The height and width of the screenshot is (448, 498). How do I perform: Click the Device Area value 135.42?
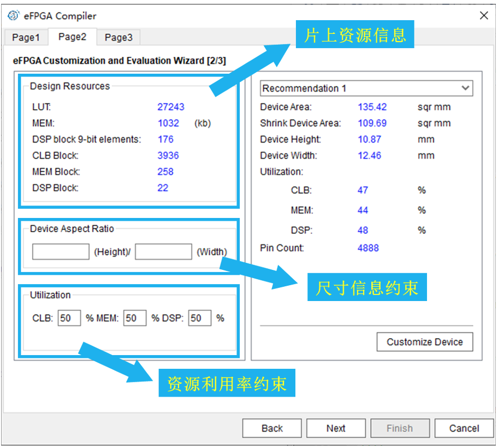[x=372, y=108]
